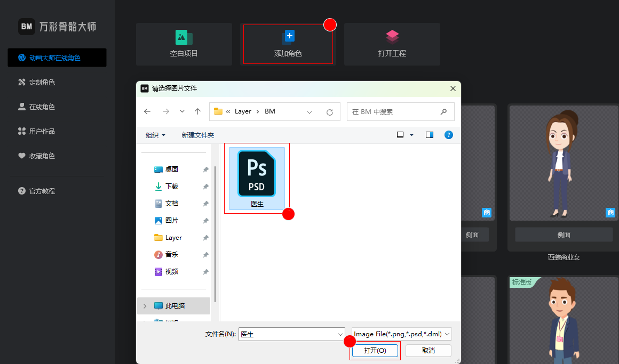Open the Layer folder in navigation pane
This screenshot has width=619, height=364.
coord(173,237)
